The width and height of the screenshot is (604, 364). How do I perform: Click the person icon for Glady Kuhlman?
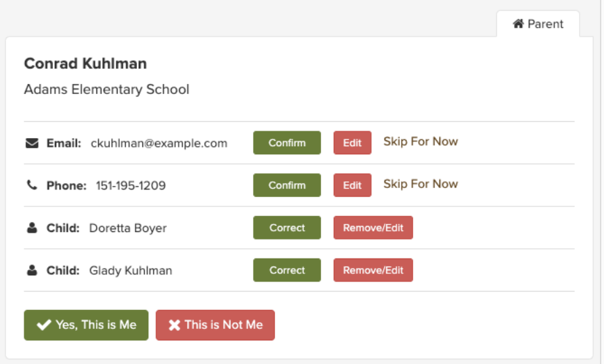click(x=32, y=270)
